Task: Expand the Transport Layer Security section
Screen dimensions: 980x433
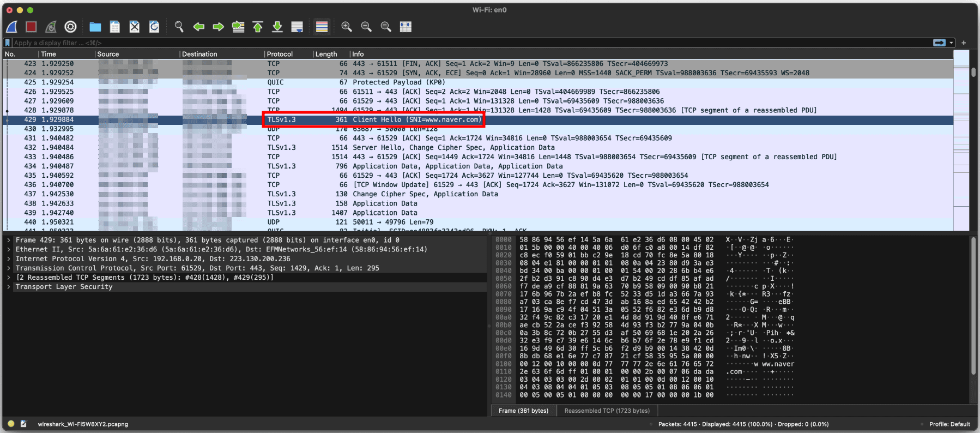Action: click(x=9, y=287)
